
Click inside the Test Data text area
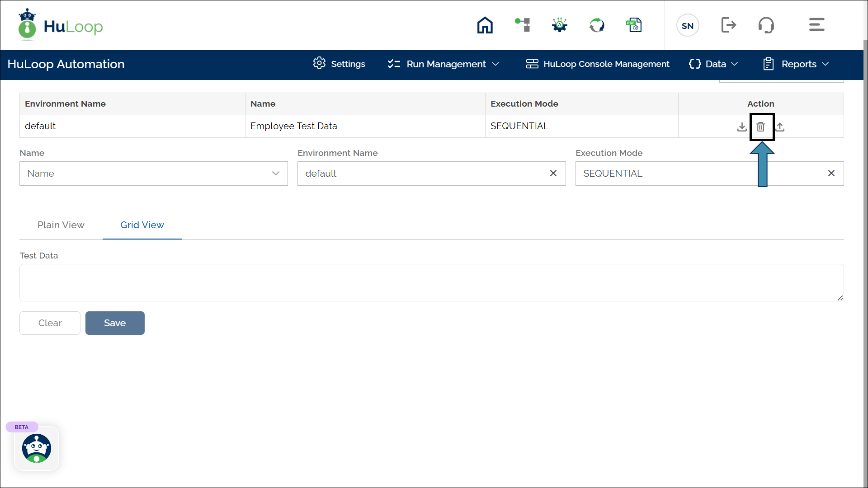431,282
